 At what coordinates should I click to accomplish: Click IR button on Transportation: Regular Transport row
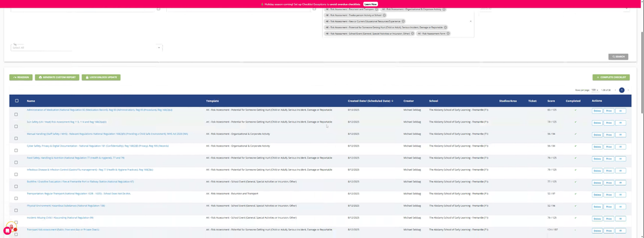(621, 195)
